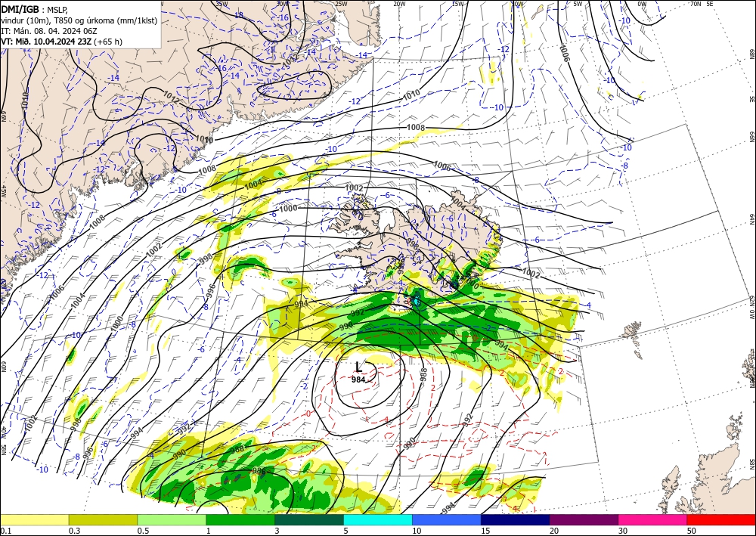756x536 pixels.
Task: Click the navy 15–20 mm legend swatch
Action: coord(516,519)
